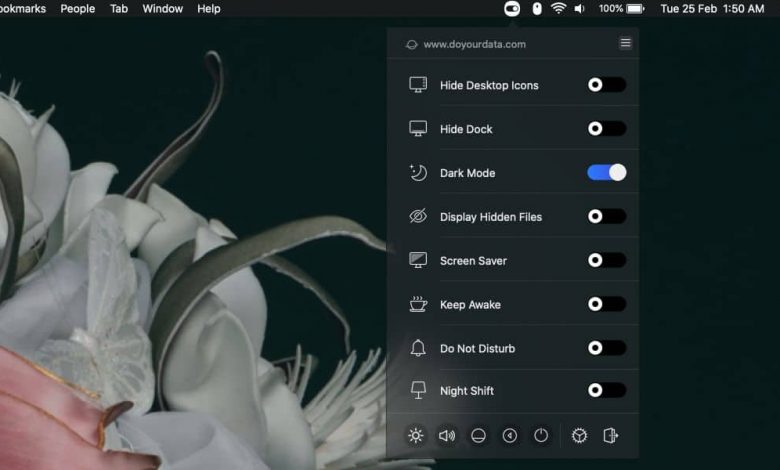Viewport: 780px width, 470px height.
Task: Click the circled left-arrow icon
Action: tap(509, 436)
